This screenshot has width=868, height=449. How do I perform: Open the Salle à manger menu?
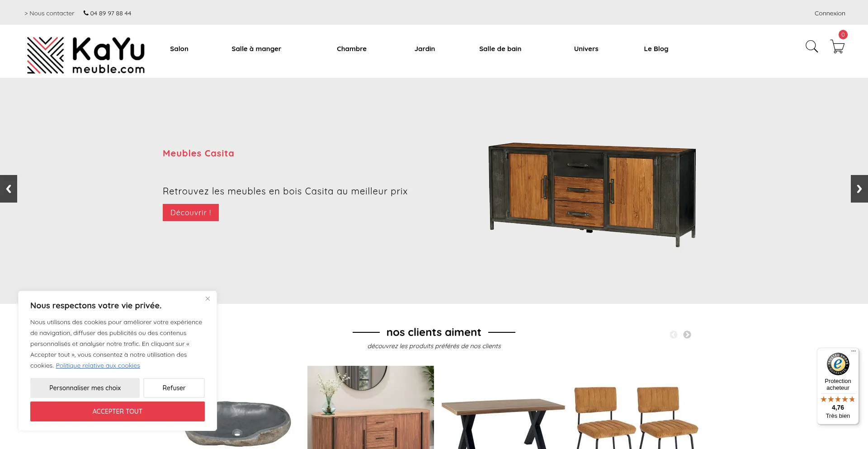[256, 49]
